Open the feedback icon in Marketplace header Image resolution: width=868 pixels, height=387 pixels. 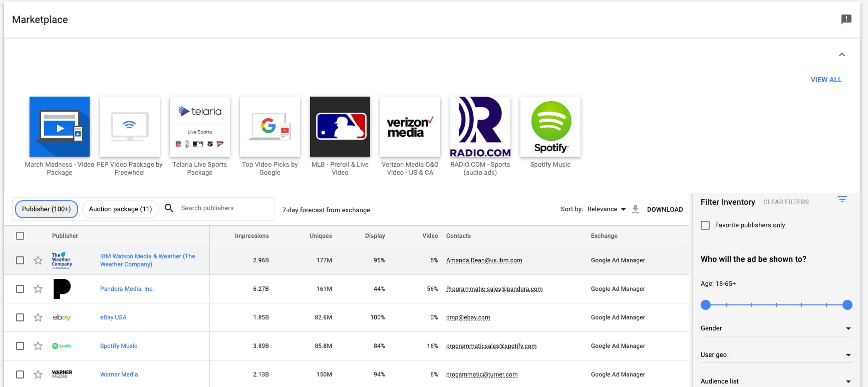[x=846, y=20]
